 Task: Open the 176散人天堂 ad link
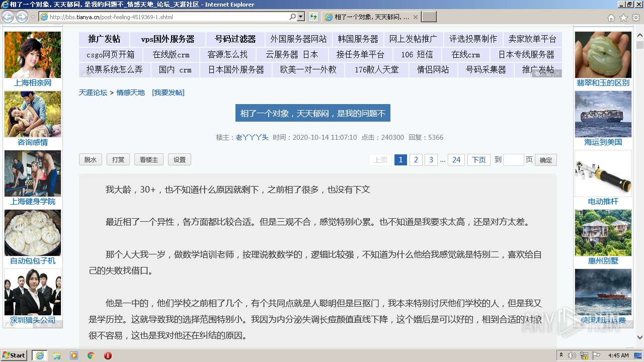click(x=376, y=69)
